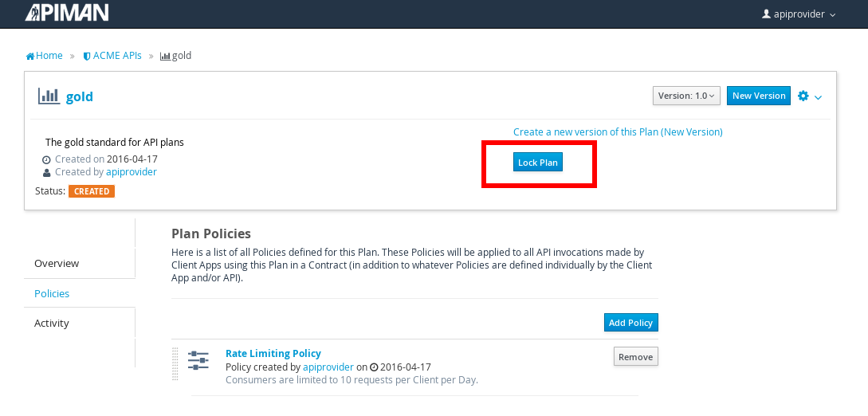
Task: Expand the chevron next to gear icon
Action: (818, 97)
